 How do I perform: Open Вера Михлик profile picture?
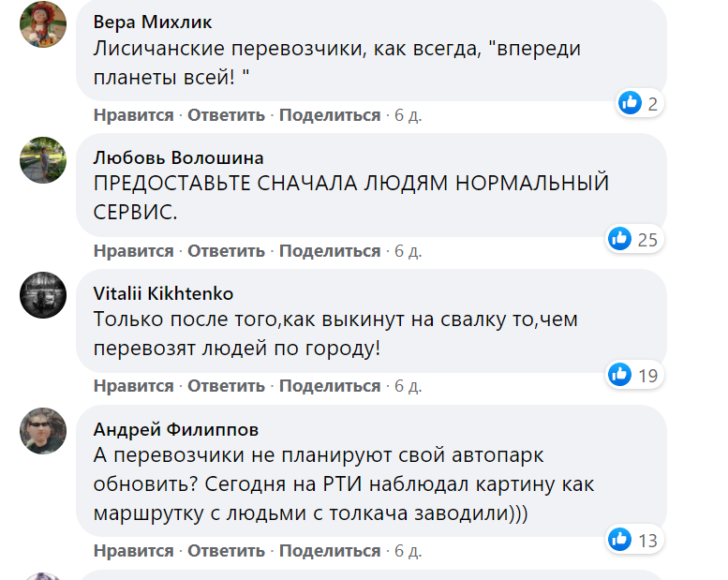point(43,24)
